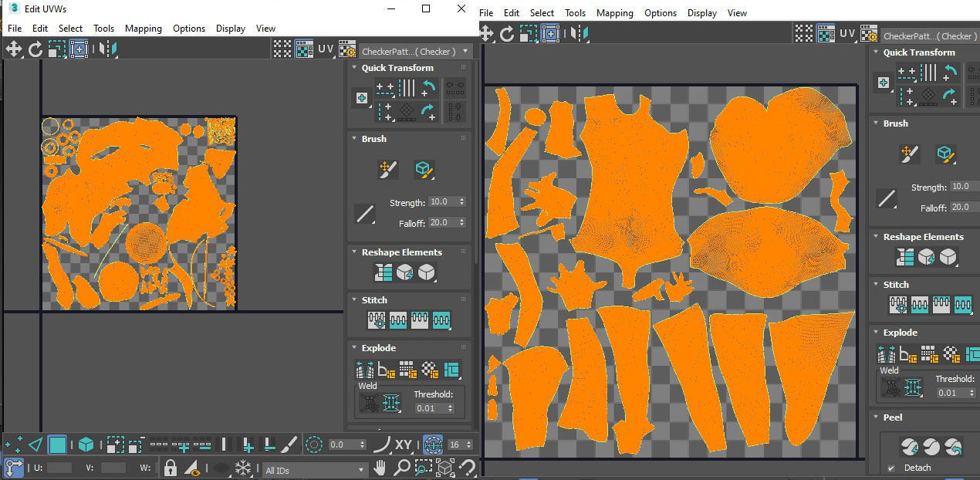Open the All IDs material dropdown
This screenshot has width=980, height=480.
tap(315, 469)
